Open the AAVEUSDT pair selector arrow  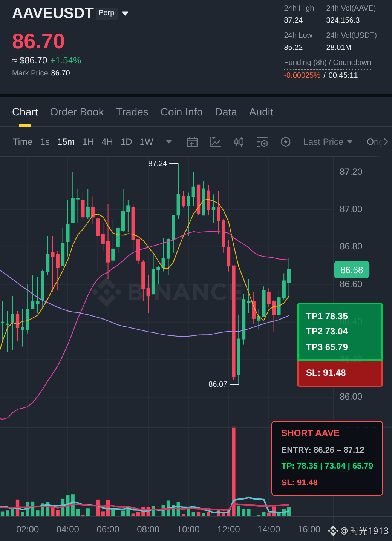[x=126, y=14]
